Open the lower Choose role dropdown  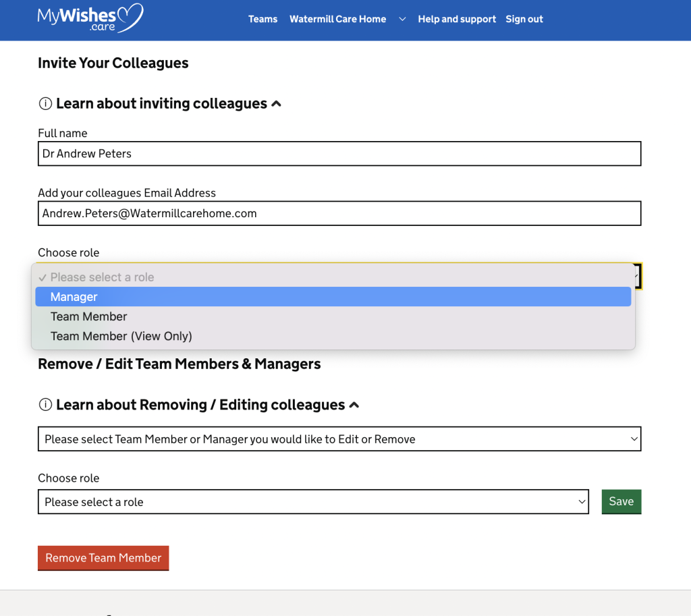(313, 502)
